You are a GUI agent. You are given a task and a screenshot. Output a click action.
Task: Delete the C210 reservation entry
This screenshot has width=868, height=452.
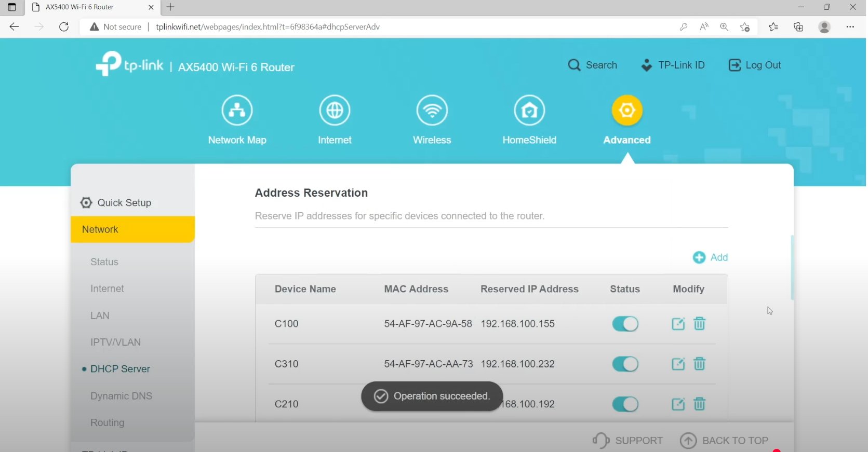[x=700, y=404]
